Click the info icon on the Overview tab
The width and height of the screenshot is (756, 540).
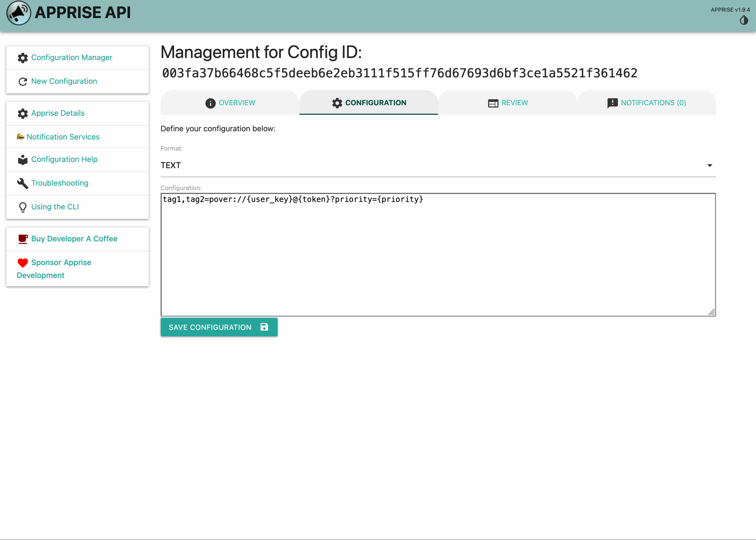(210, 103)
